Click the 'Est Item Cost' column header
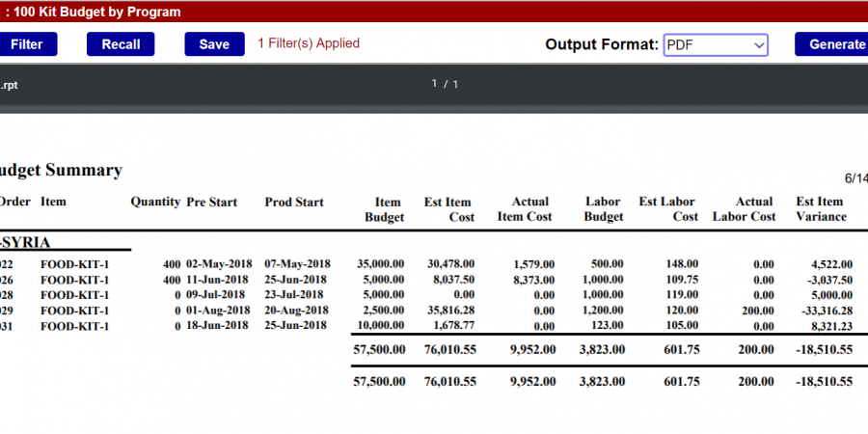 coord(449,210)
